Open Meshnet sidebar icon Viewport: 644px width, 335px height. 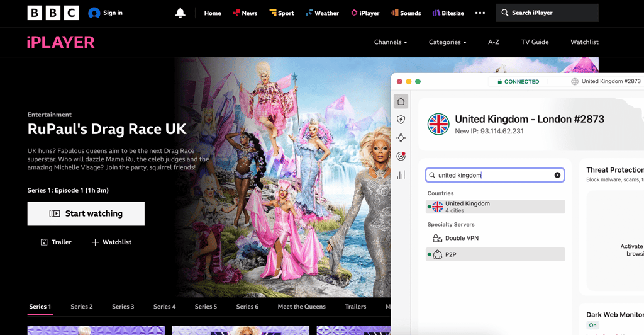pos(401,138)
